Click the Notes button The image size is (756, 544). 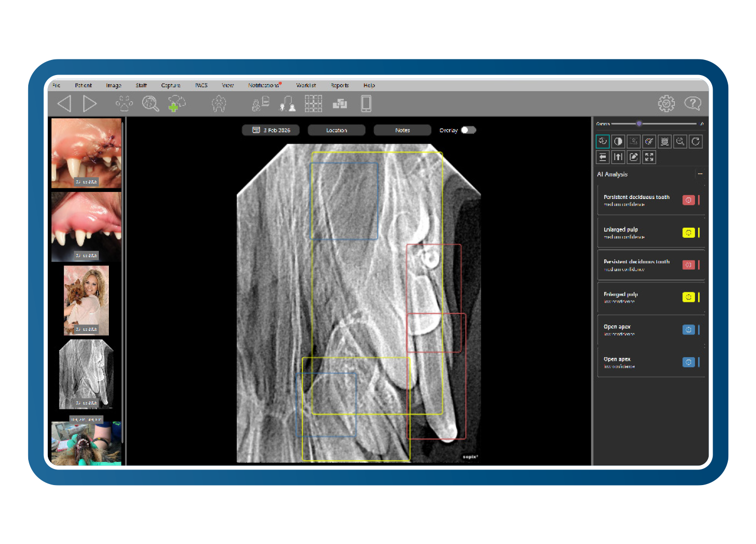pos(402,130)
